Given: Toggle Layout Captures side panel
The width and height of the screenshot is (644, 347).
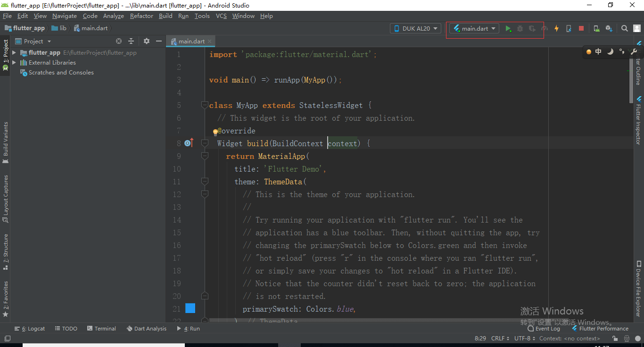Looking at the screenshot, I should [x=6, y=199].
